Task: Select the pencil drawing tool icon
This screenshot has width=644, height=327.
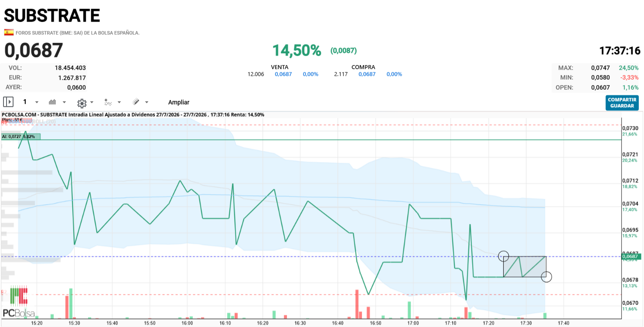Action: click(x=136, y=102)
